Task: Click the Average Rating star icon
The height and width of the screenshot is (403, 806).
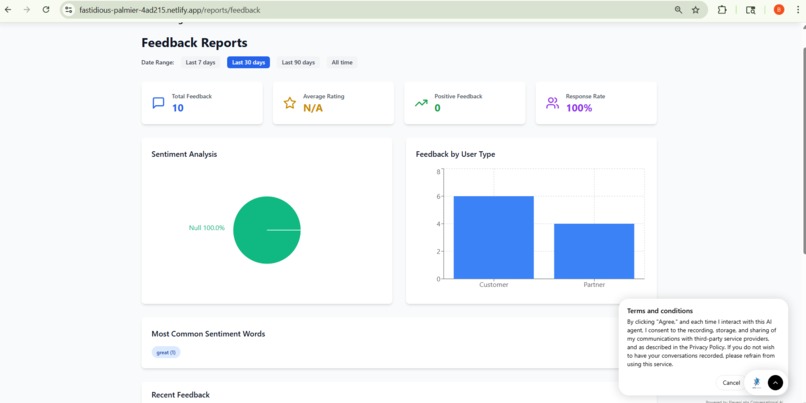Action: pos(290,103)
